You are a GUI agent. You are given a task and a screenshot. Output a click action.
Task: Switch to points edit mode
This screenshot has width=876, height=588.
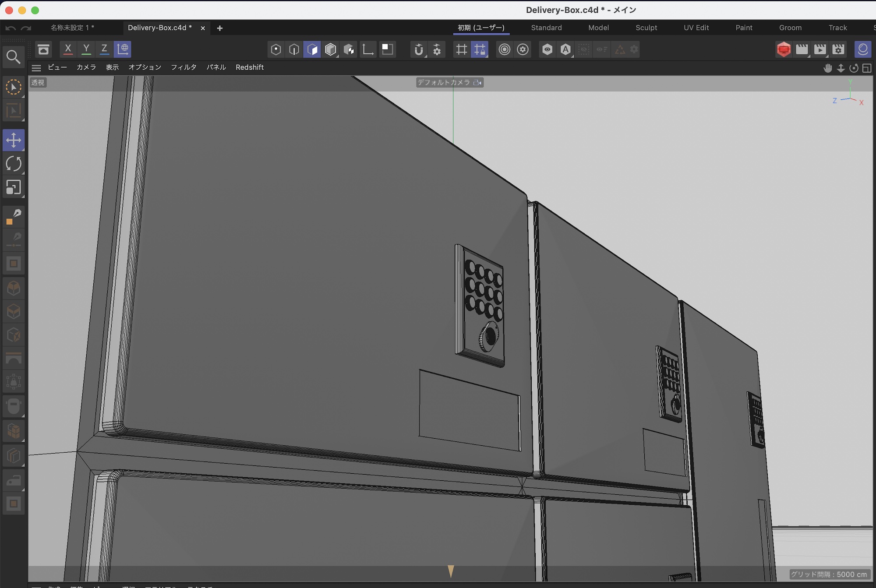(276, 49)
